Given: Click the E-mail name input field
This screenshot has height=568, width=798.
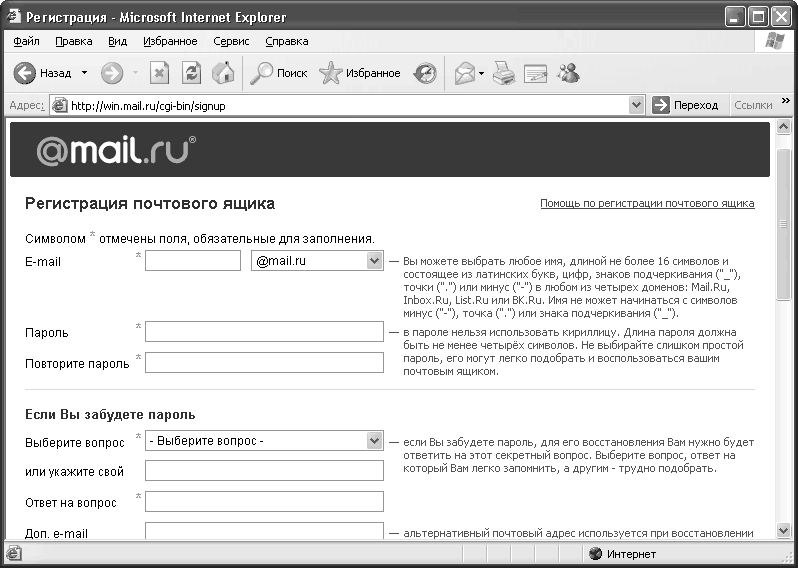Looking at the screenshot, I should tap(193, 261).
